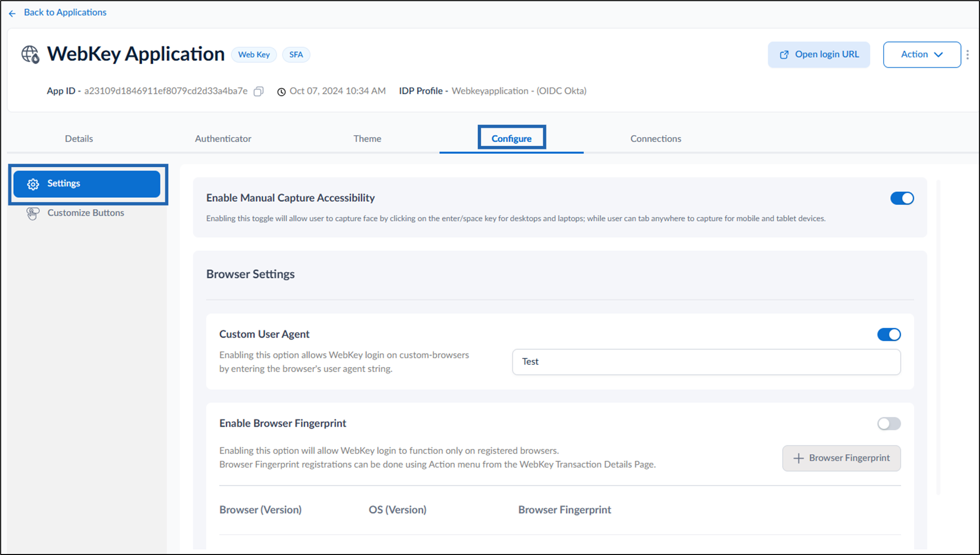Click the App ID value a23109d1846911ef8079cd2d33a4ba7e

point(166,91)
